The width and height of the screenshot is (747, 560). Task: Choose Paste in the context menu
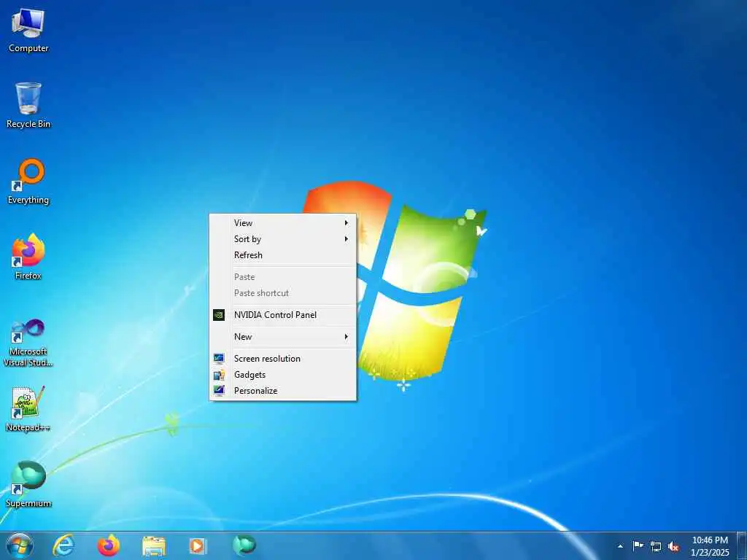point(283,276)
